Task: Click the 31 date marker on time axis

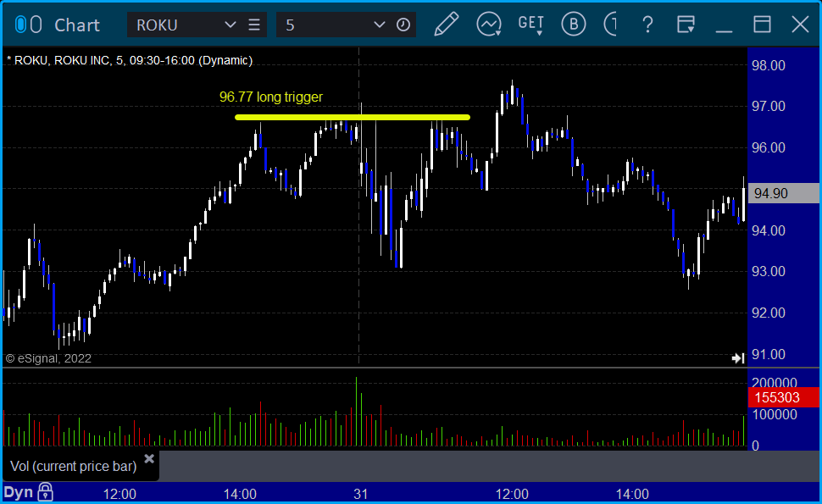Action: [361, 494]
